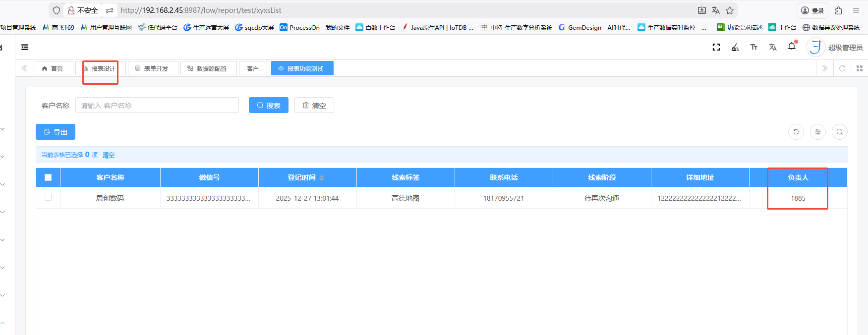The width and height of the screenshot is (868, 335).
Task: Select all rows with header checkbox
Action: [48, 177]
